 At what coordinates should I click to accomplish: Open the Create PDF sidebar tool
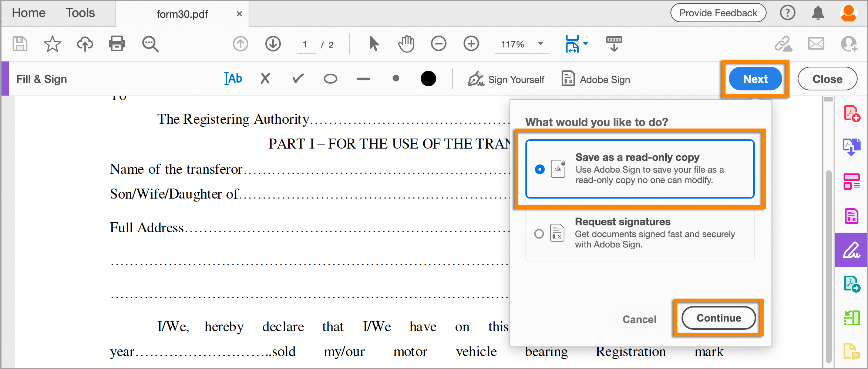[x=852, y=113]
